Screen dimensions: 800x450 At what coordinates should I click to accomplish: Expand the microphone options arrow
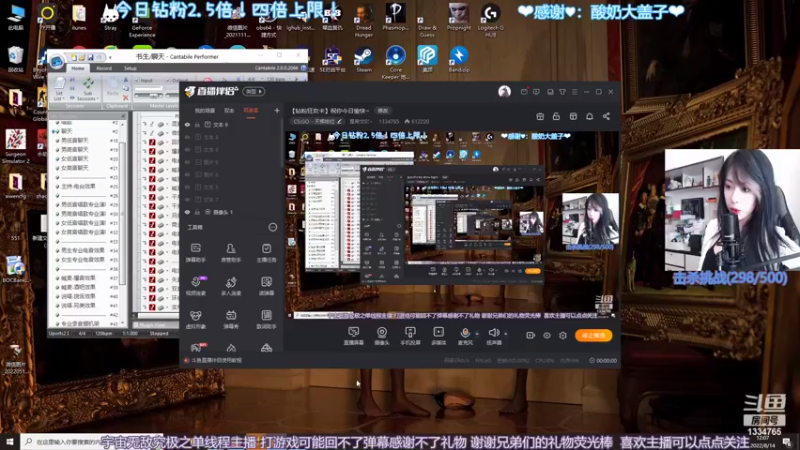pyautogui.click(x=477, y=334)
